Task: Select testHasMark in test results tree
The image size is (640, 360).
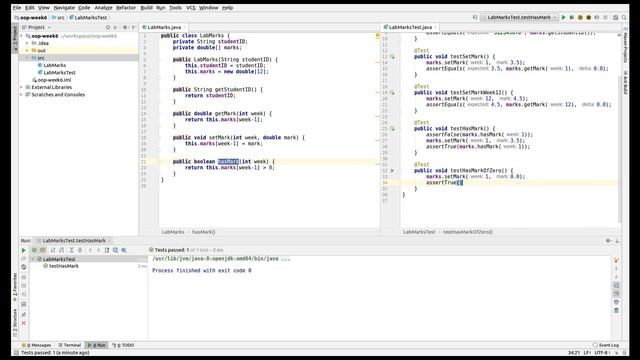Action: pyautogui.click(x=64, y=266)
